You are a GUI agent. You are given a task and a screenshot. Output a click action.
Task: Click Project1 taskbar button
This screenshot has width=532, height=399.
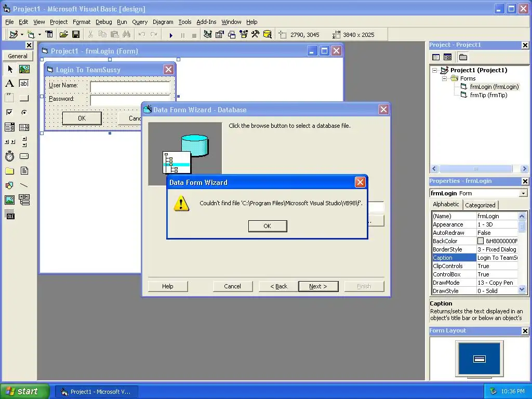[96, 392]
